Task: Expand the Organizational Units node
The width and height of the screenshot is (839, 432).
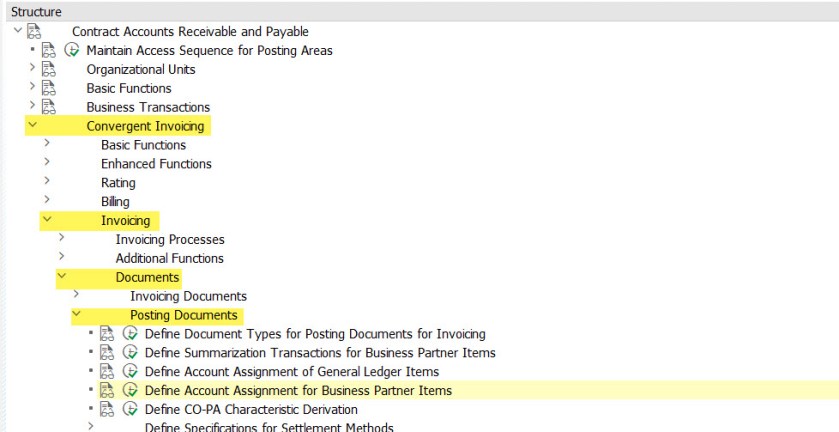Action: (x=32, y=67)
